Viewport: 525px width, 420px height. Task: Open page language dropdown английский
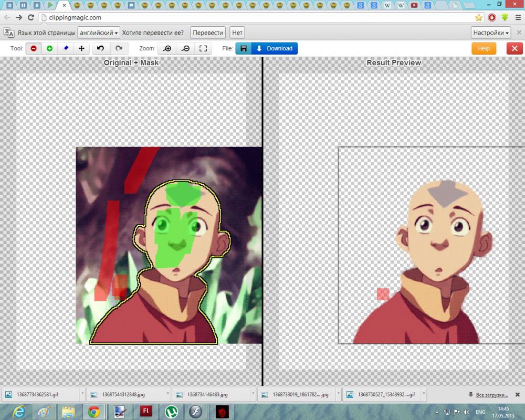tap(99, 33)
